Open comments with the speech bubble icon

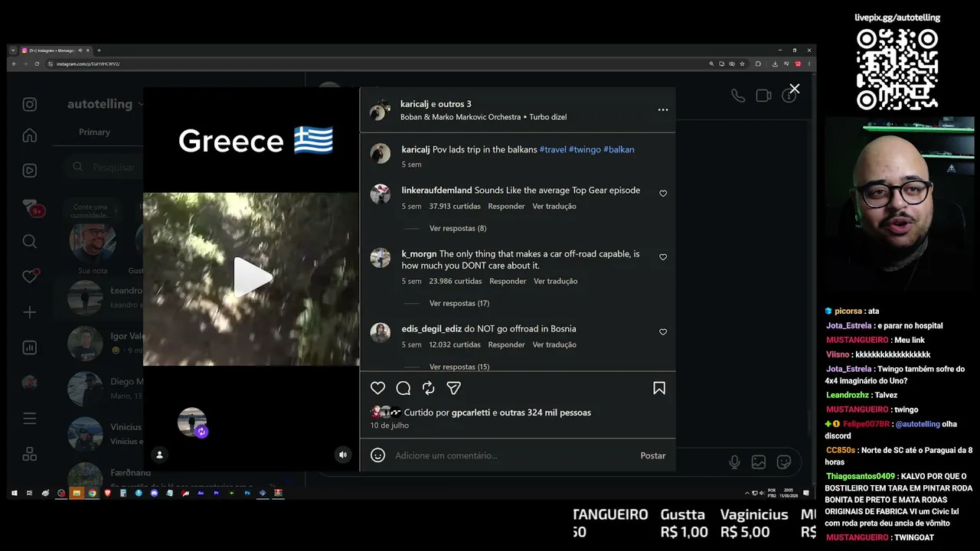pyautogui.click(x=403, y=388)
